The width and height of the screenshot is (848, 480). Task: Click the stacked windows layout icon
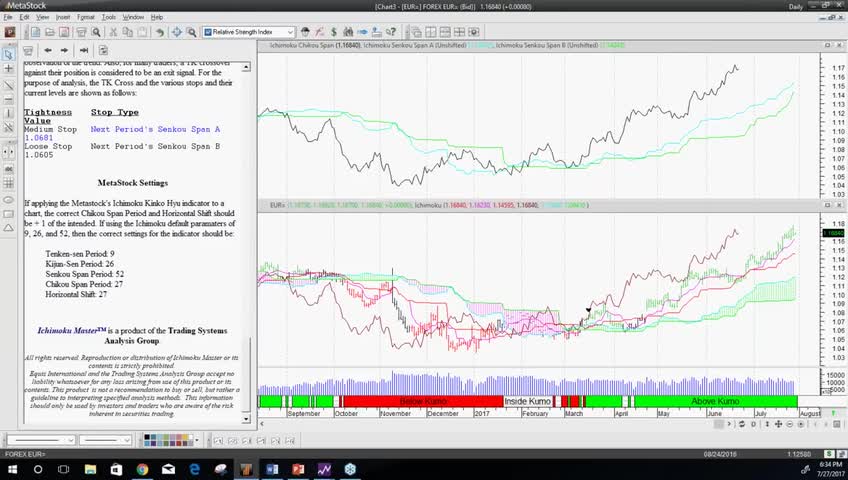tap(445, 32)
